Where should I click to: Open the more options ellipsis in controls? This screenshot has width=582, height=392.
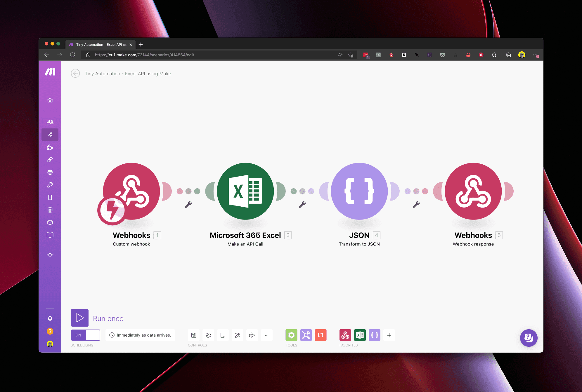267,335
